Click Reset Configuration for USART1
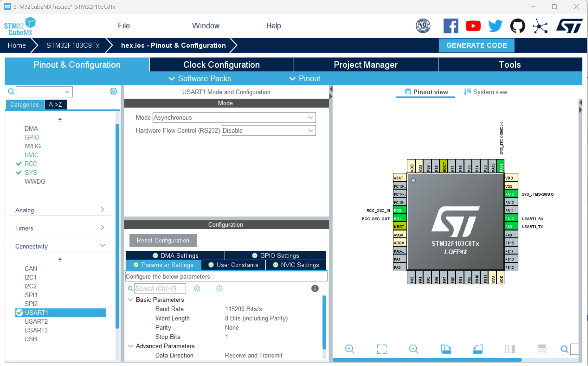The height and width of the screenshot is (366, 588). coord(162,240)
